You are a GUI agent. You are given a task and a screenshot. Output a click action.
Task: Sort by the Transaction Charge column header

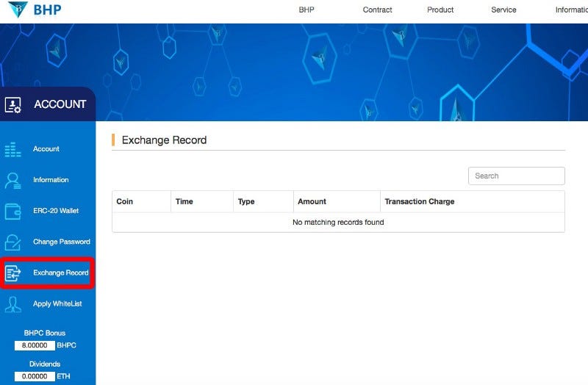coord(473,202)
